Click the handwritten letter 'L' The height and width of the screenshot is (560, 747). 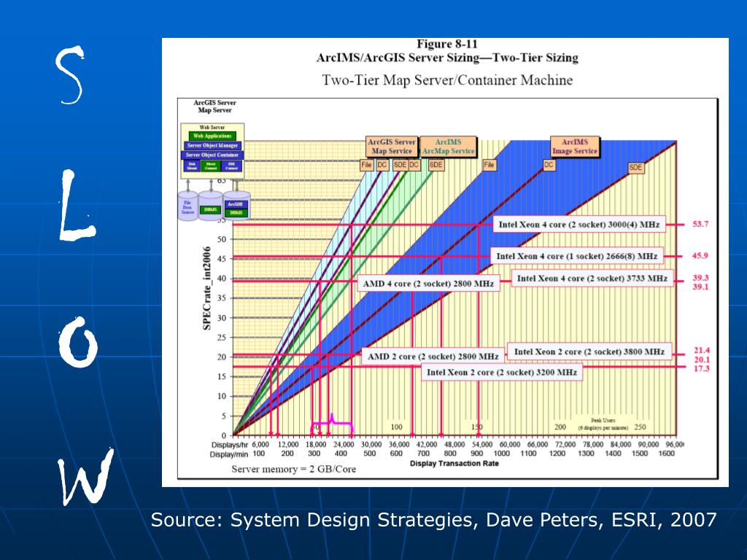(x=76, y=206)
